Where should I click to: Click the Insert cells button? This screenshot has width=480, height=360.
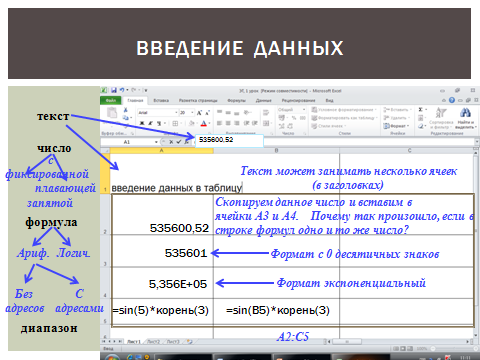click(x=397, y=110)
